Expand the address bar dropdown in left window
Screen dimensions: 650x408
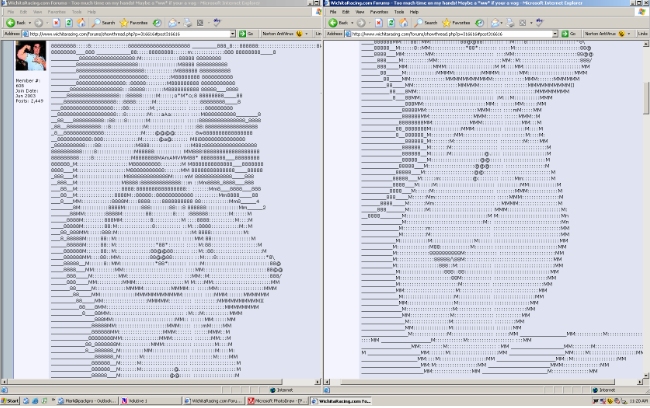click(233, 34)
